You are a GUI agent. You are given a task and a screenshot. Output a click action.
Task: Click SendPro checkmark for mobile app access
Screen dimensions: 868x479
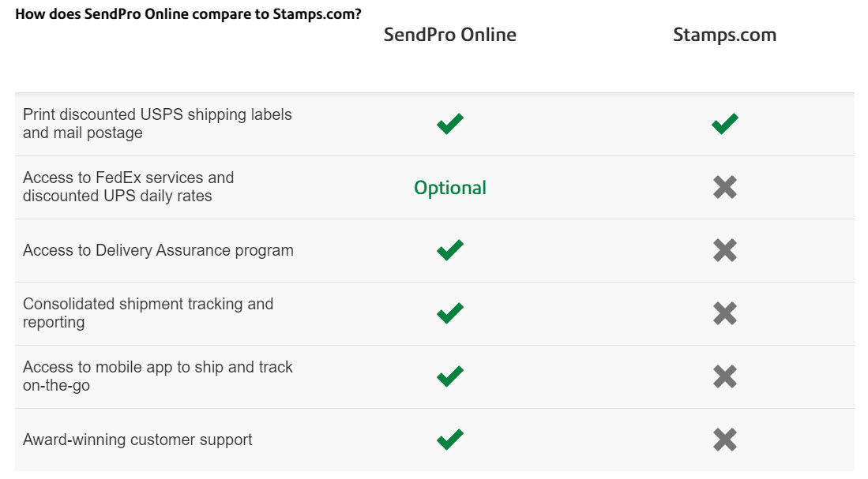coord(449,376)
